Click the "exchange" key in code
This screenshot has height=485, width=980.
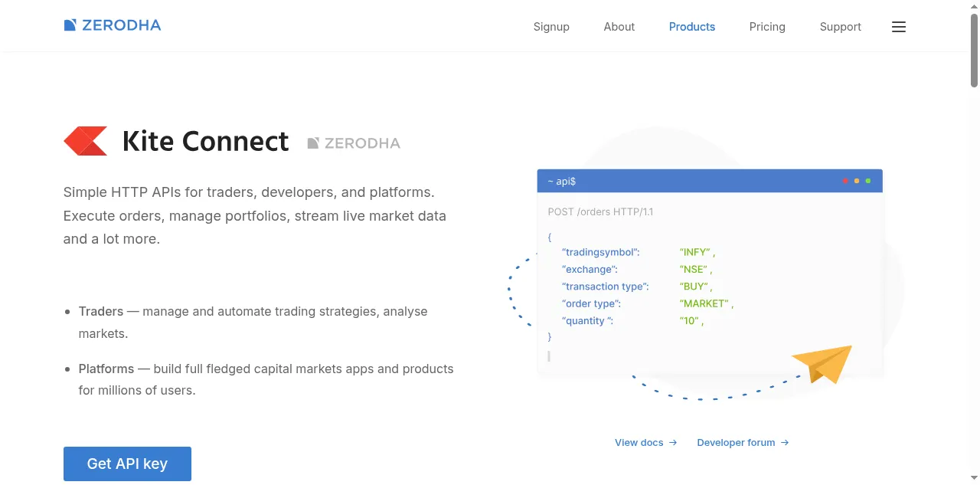[590, 270]
